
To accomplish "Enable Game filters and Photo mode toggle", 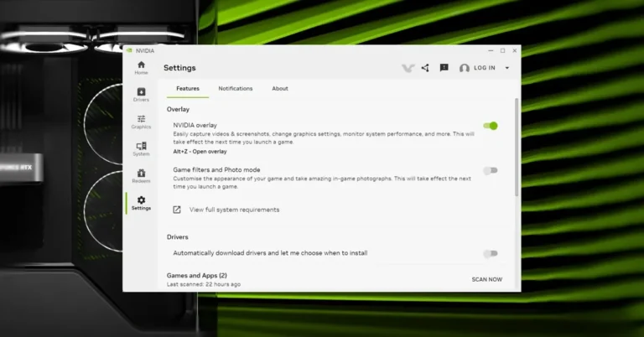I will tap(491, 170).
